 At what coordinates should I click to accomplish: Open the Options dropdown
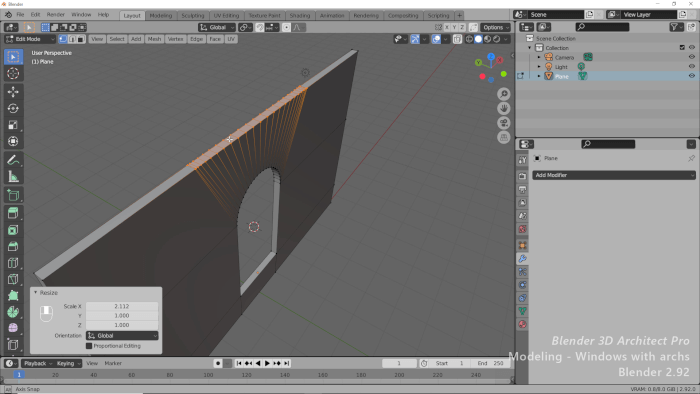(x=495, y=27)
